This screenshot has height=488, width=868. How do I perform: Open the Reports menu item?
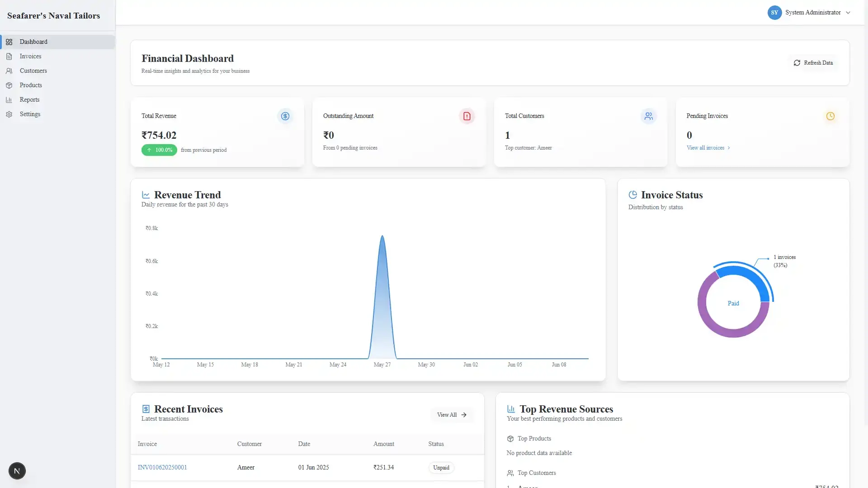[x=58, y=100]
